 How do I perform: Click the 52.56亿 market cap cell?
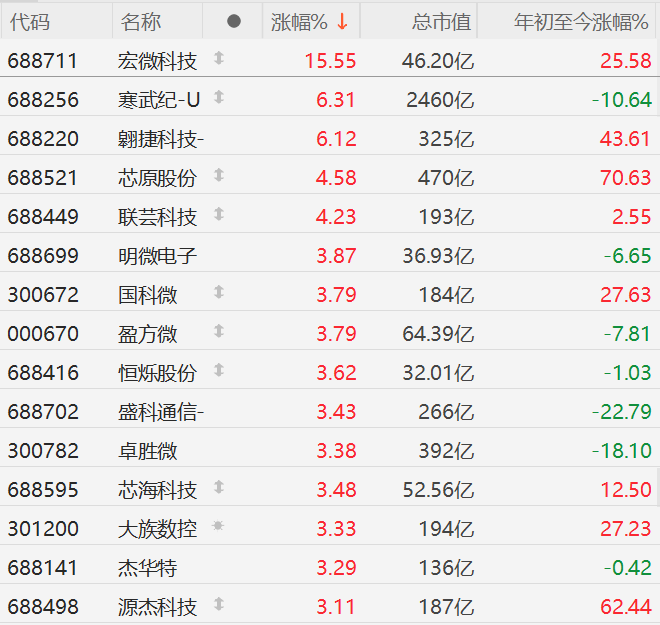(438, 490)
